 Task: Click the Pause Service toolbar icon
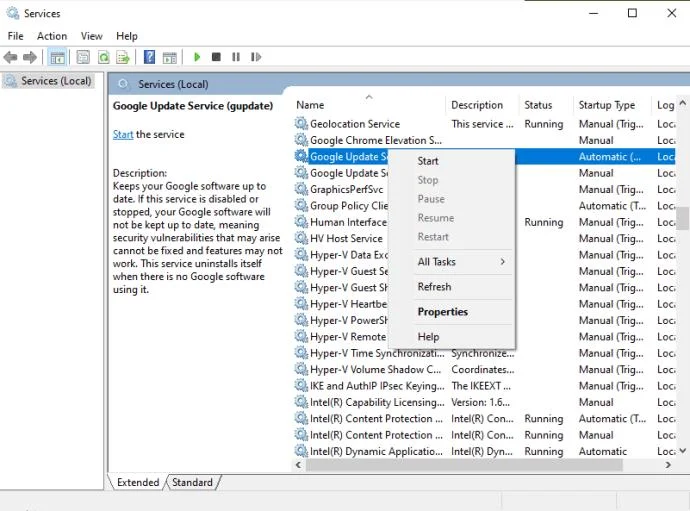tap(236, 57)
